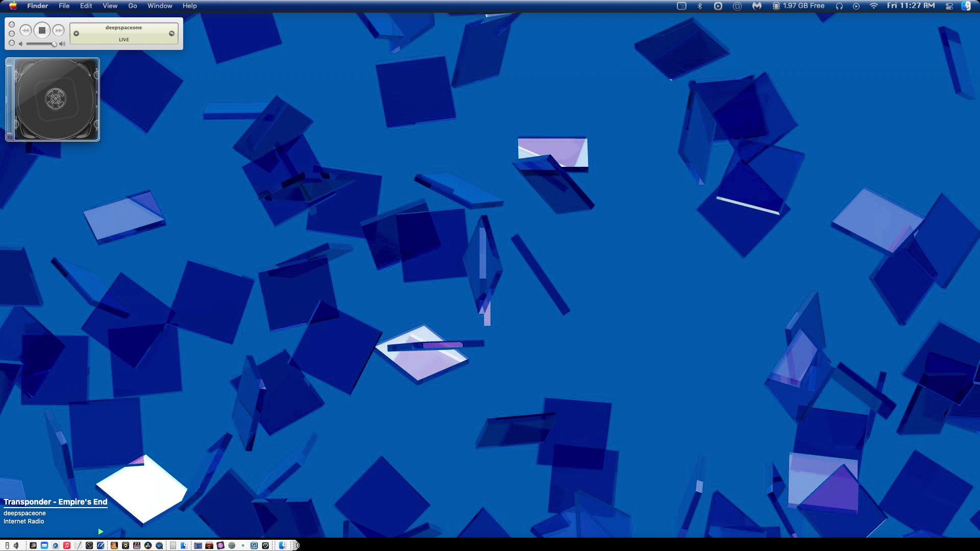Click the speaker icon at dock's left end

tap(16, 545)
